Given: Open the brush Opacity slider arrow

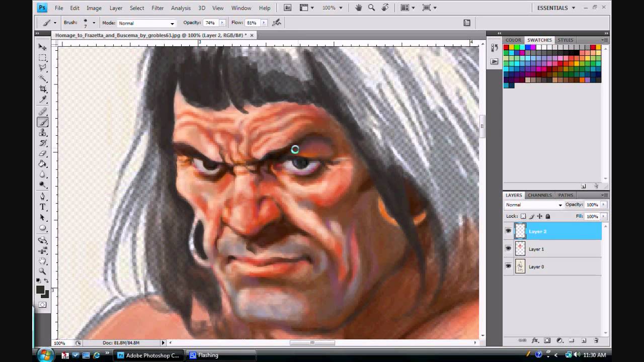Looking at the screenshot, I should [x=222, y=23].
